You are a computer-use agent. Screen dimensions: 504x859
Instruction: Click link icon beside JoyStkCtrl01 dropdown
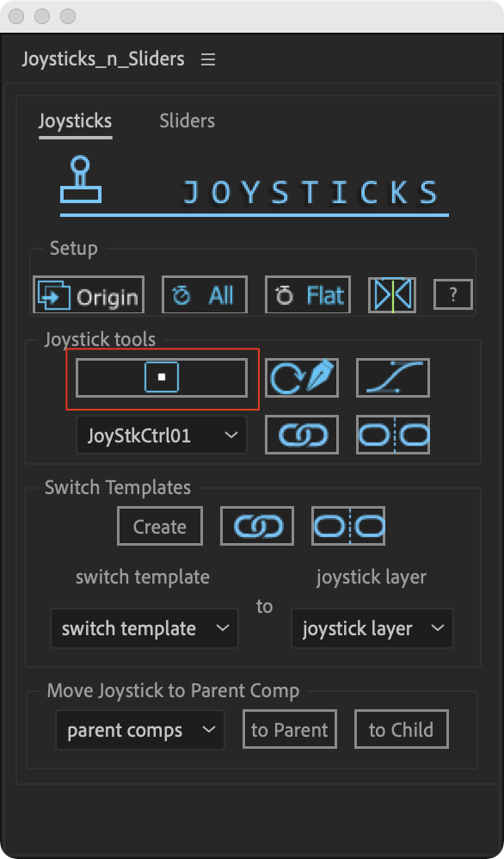[x=302, y=435]
